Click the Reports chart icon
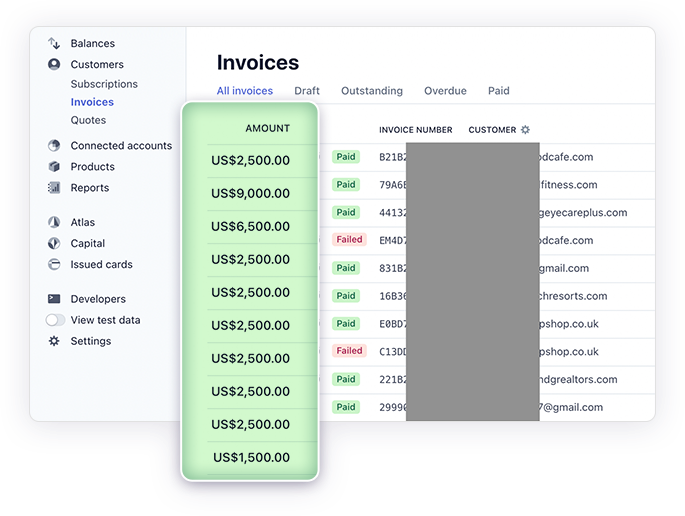 (x=54, y=187)
